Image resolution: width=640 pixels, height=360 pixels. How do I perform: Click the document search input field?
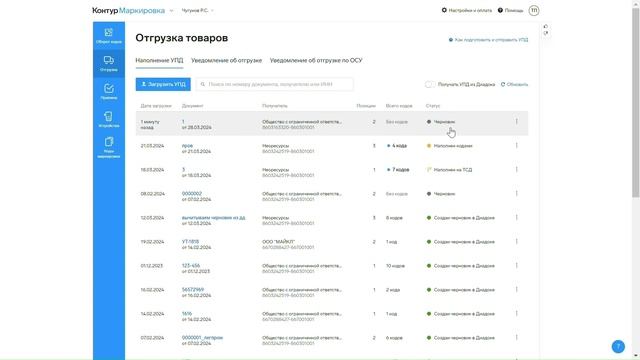click(x=274, y=84)
